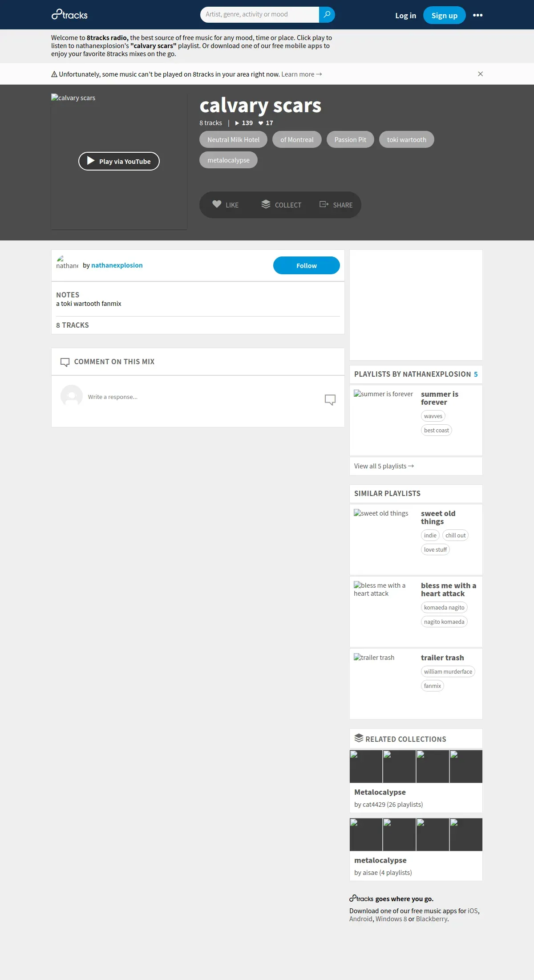Image resolution: width=534 pixels, height=980 pixels.
Task: Click the Sign up button
Action: click(444, 16)
